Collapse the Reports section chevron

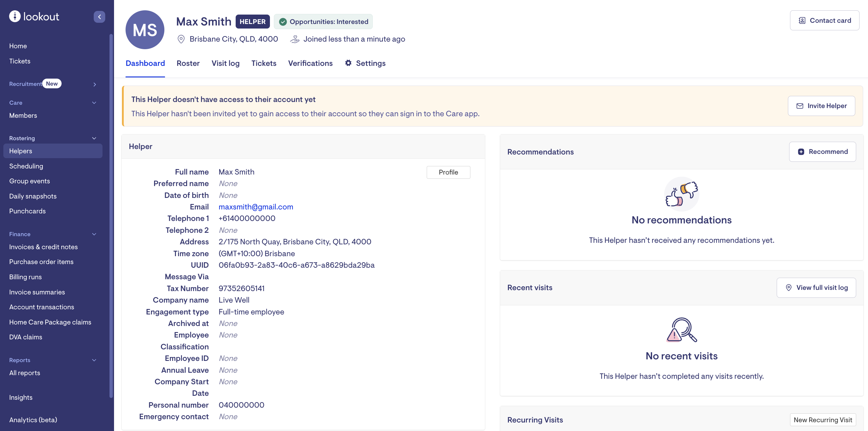click(94, 360)
